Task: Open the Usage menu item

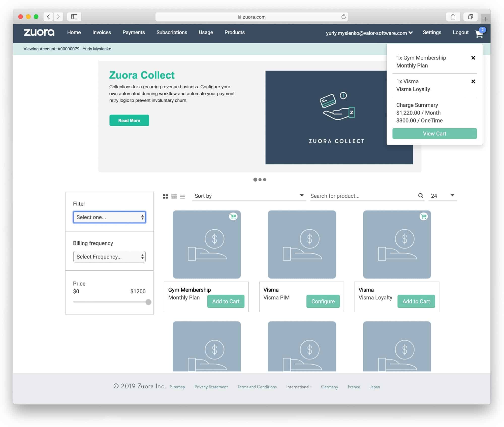Action: [206, 32]
